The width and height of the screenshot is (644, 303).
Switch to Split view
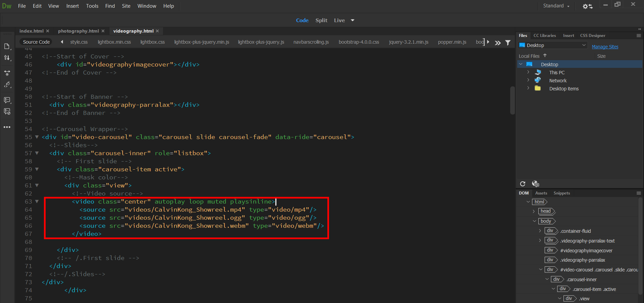tap(321, 20)
